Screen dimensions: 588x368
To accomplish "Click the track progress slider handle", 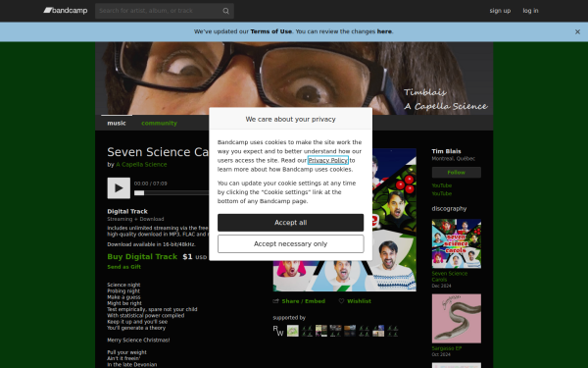I will click(139, 193).
